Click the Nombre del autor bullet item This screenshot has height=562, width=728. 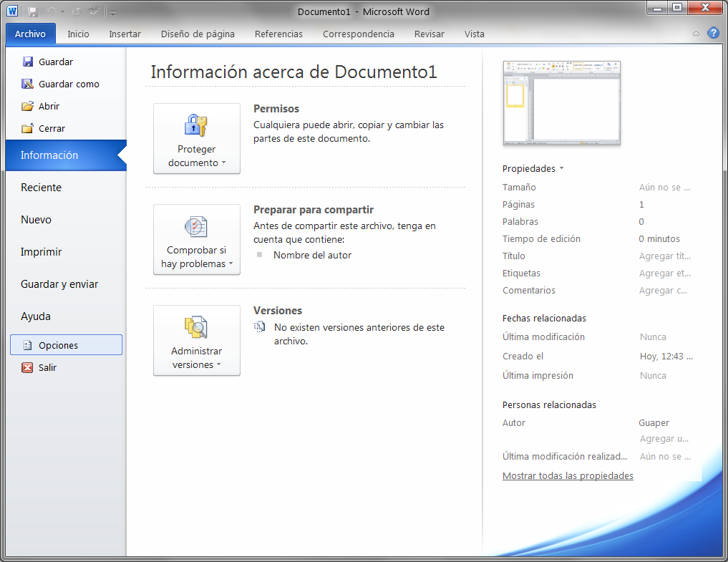313,255
